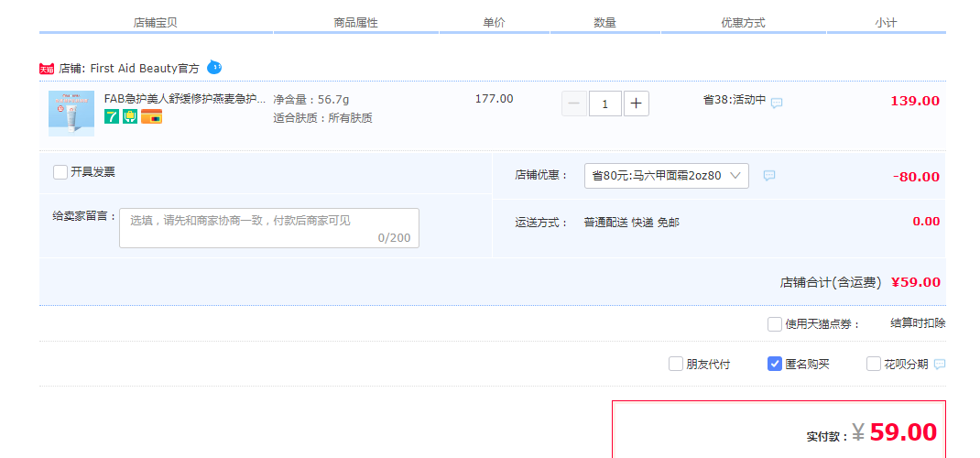Decrease quantity with the minus button
Screen dimensions: 980x458
[574, 104]
